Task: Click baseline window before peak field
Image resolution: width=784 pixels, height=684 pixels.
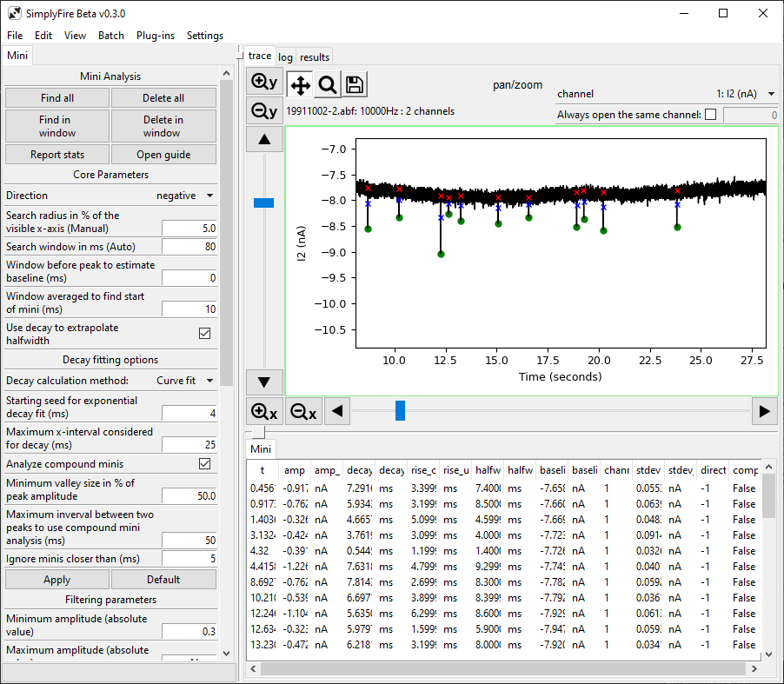Action: (x=189, y=277)
